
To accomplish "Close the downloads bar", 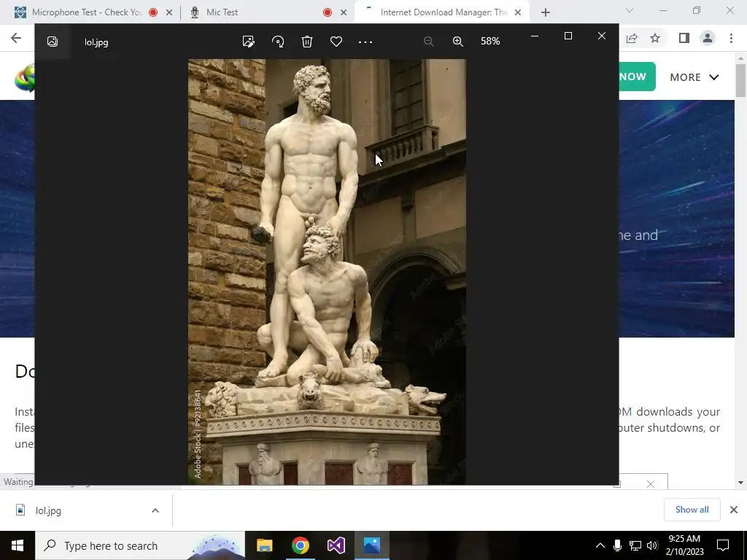I will (x=734, y=510).
